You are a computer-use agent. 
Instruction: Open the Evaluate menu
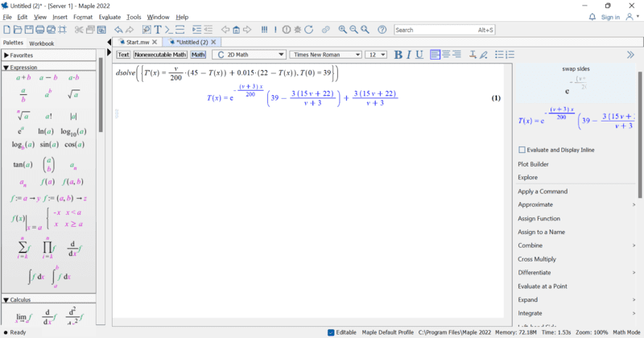click(109, 17)
